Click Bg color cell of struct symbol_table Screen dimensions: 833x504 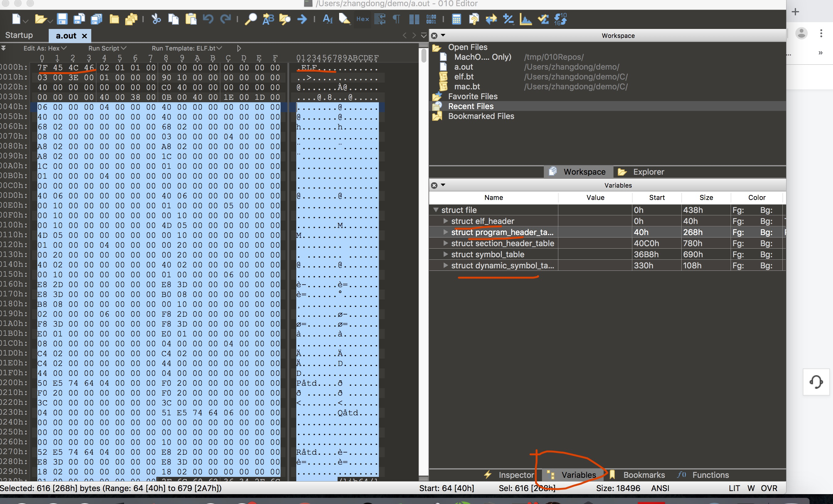(x=766, y=254)
